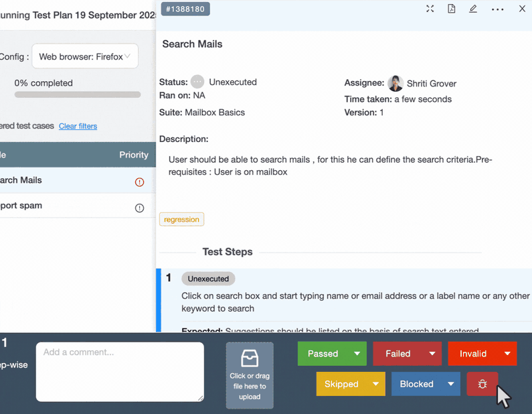Click the 0% completed label

43,83
